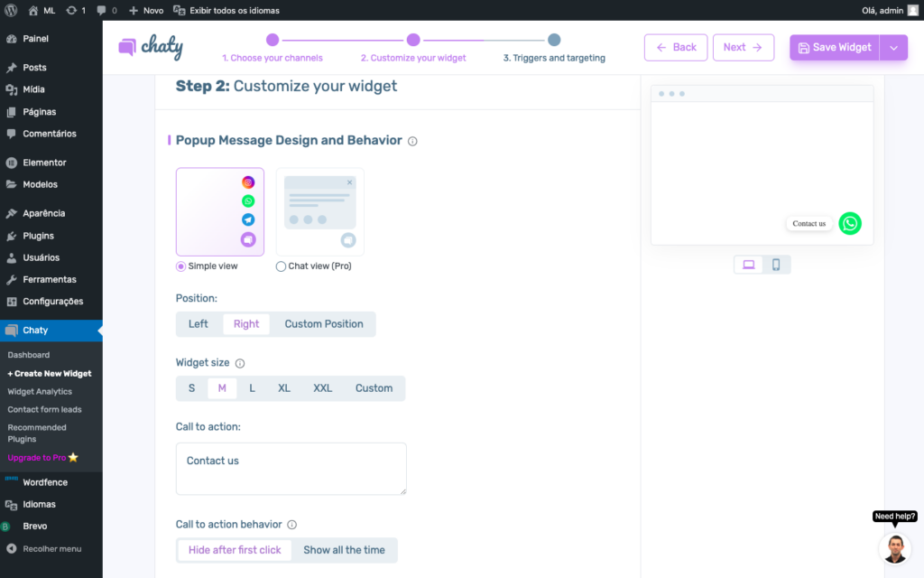Expand the Save Widget dropdown arrow
This screenshot has height=578, width=924.
click(893, 48)
